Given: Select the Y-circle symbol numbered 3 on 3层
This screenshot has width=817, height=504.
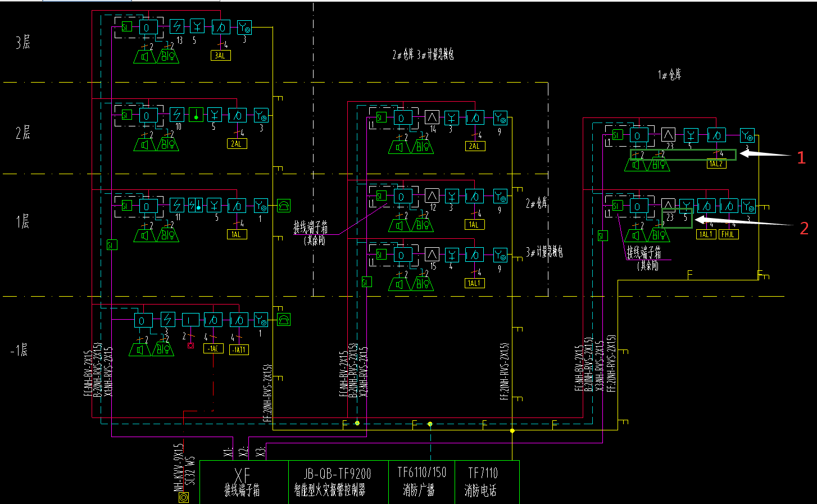Looking at the screenshot, I should (x=244, y=27).
